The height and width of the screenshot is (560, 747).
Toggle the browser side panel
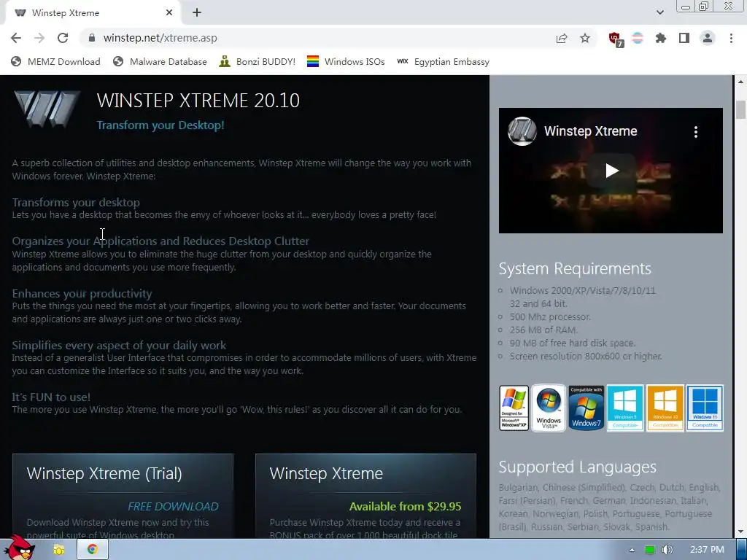tap(684, 38)
